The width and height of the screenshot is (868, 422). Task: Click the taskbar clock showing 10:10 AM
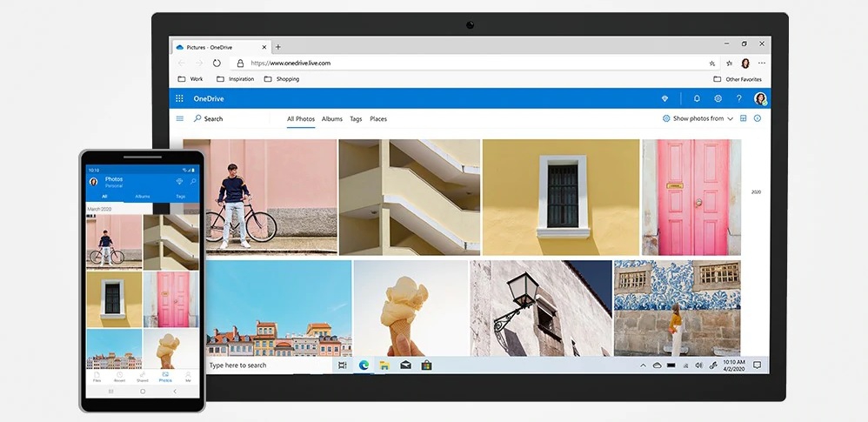tap(734, 365)
